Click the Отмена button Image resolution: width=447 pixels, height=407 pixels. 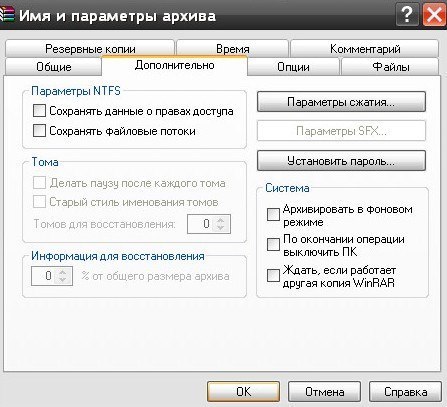[324, 391]
